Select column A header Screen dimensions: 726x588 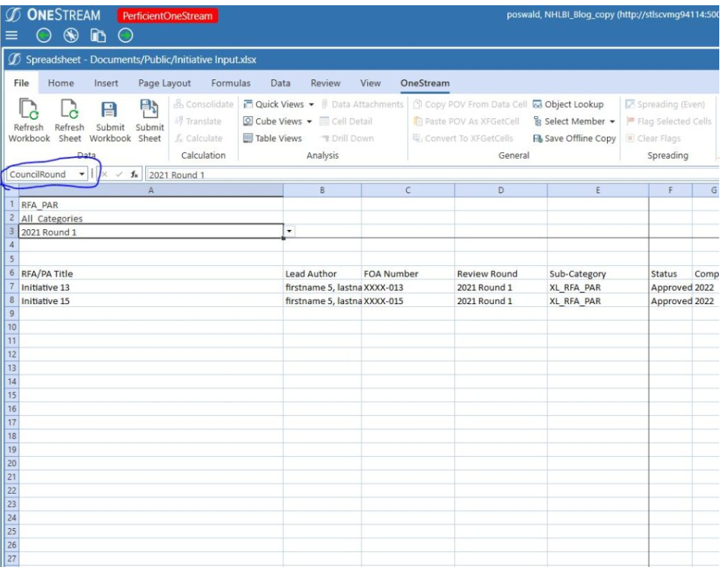[x=151, y=190]
